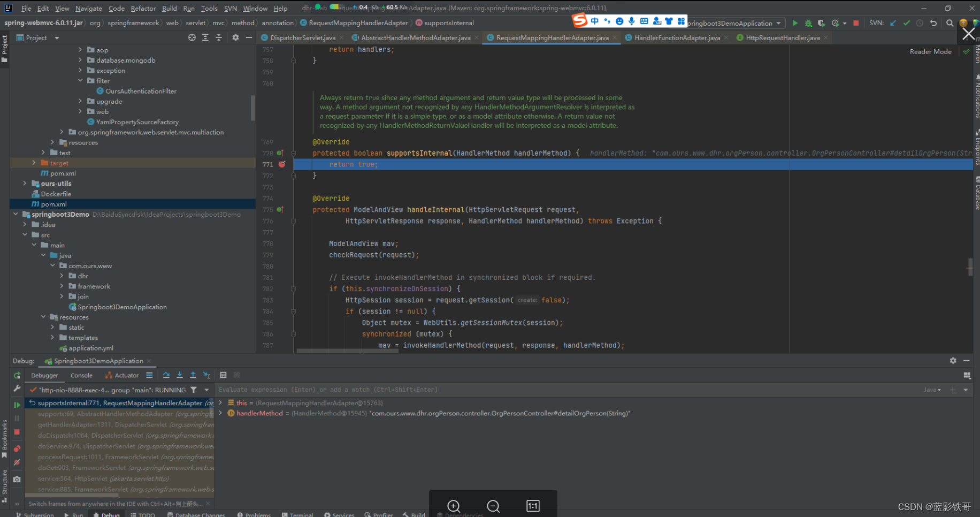Image resolution: width=980 pixels, height=517 pixels.
Task: Open TODO tool window button
Action: click(143, 515)
